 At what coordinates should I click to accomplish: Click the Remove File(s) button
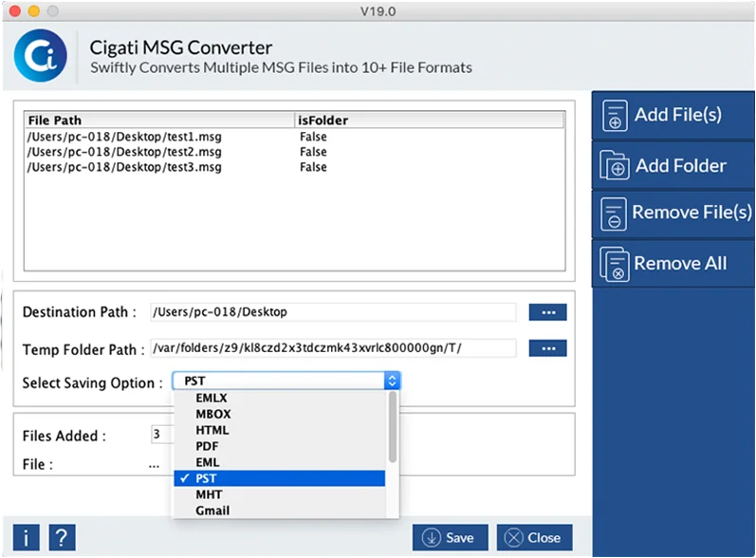click(x=673, y=213)
